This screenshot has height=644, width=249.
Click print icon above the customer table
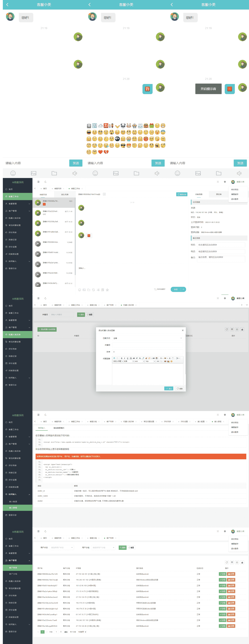(x=237, y=562)
